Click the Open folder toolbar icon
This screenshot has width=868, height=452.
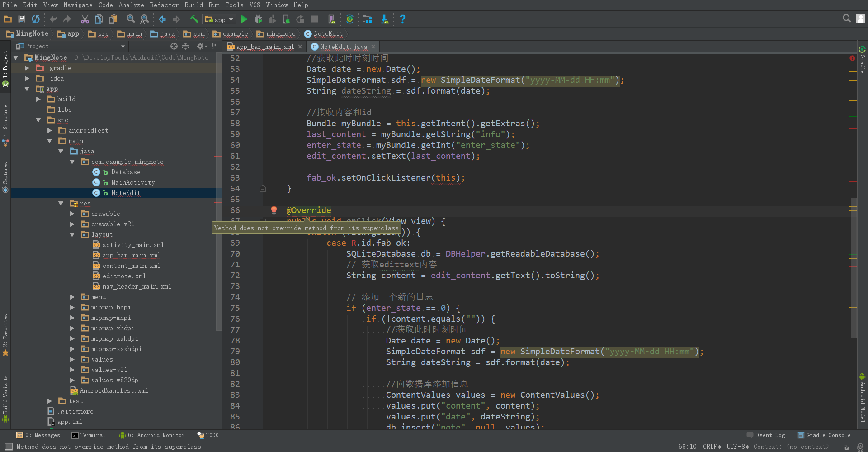click(x=8, y=19)
